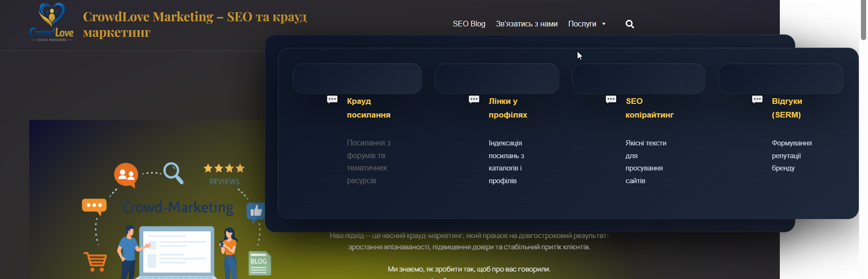This screenshot has height=279, width=868.
Task: Open the Відгуки (SERM) link
Action: click(787, 108)
